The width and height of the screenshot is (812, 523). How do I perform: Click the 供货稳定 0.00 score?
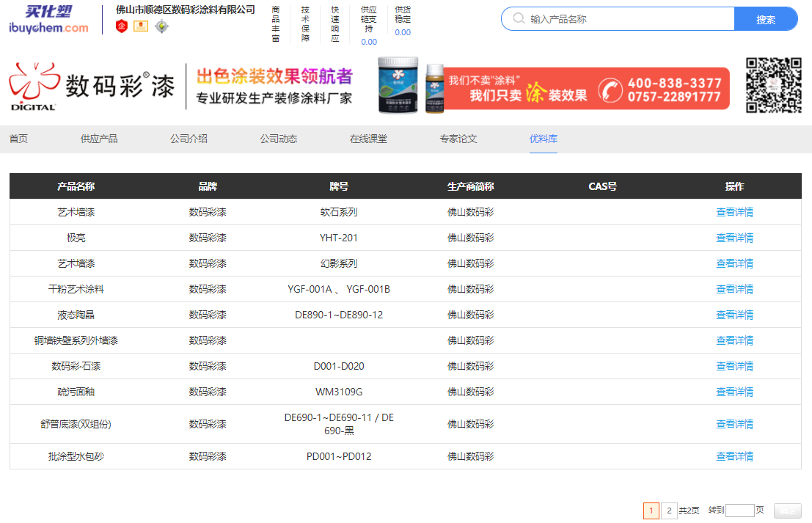[x=403, y=32]
